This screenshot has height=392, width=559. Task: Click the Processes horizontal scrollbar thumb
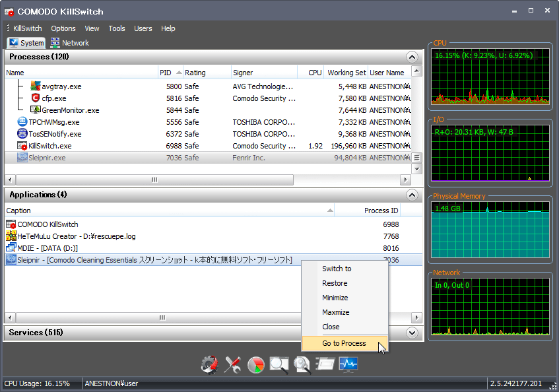click(154, 180)
